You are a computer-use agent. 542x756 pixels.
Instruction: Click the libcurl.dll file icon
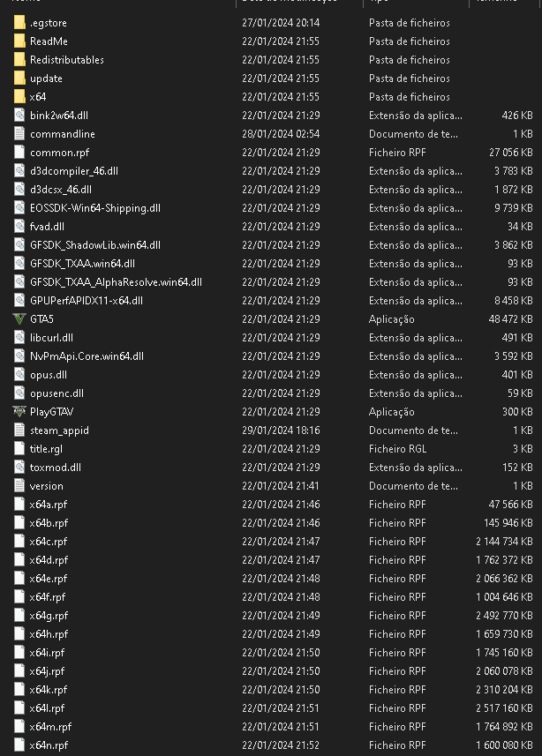[19, 338]
